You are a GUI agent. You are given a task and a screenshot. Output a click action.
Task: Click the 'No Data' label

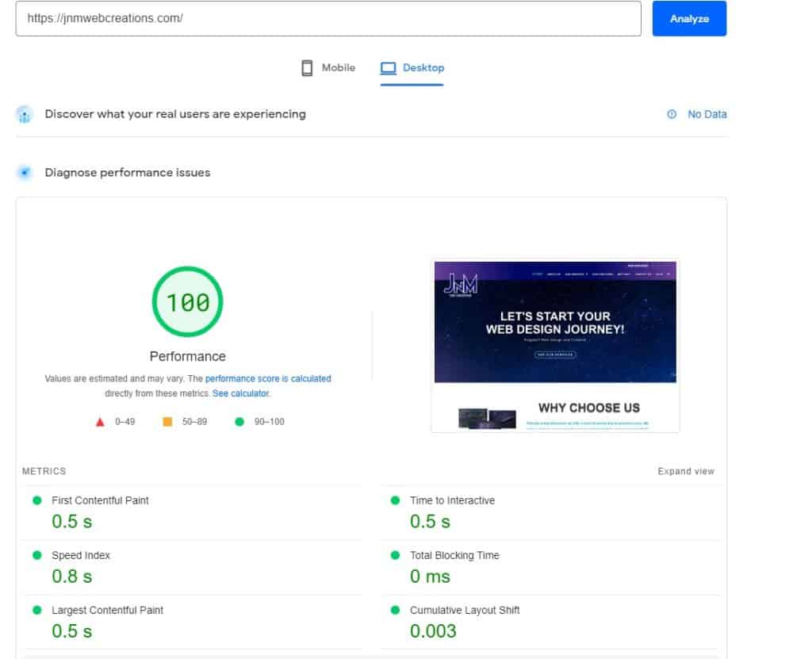click(x=707, y=113)
